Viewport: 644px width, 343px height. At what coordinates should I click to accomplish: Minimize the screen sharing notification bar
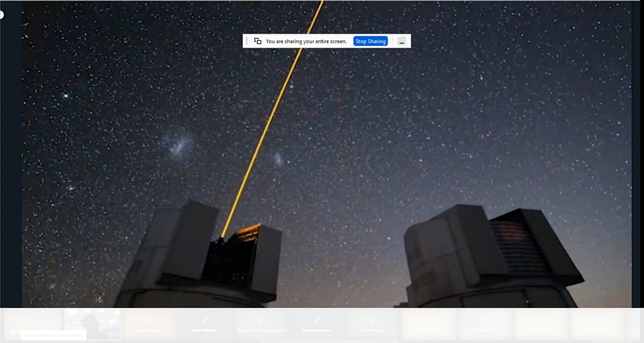(402, 41)
